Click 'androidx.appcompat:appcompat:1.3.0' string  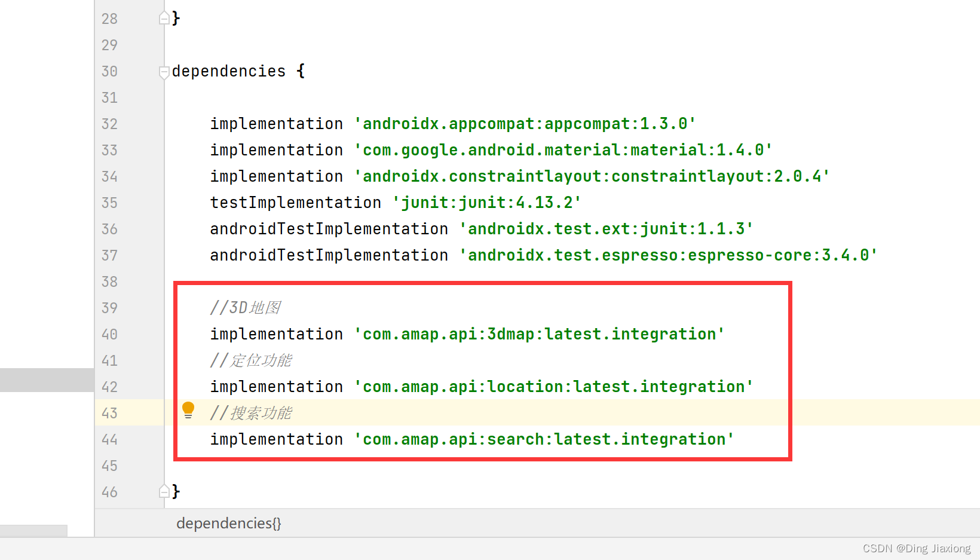pyautogui.click(x=525, y=124)
